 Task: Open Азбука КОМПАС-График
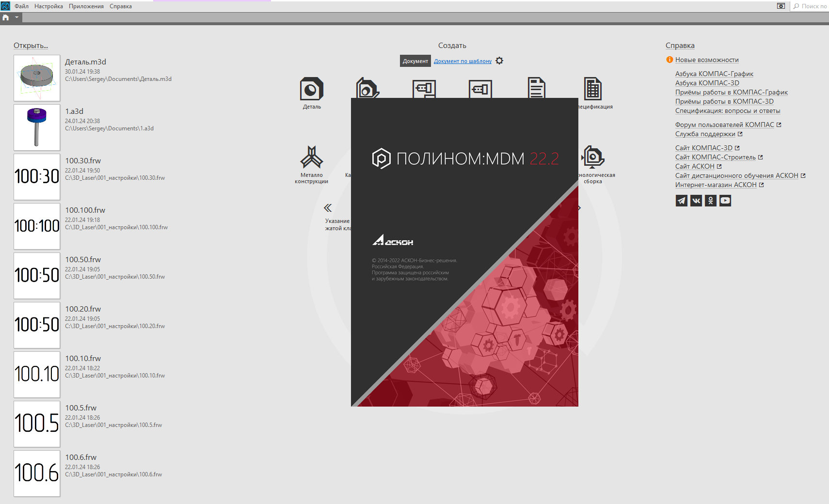click(714, 74)
